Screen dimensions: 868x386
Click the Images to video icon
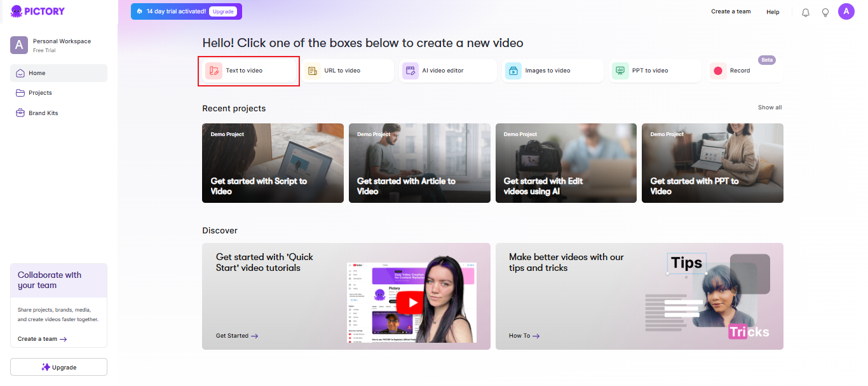(513, 71)
